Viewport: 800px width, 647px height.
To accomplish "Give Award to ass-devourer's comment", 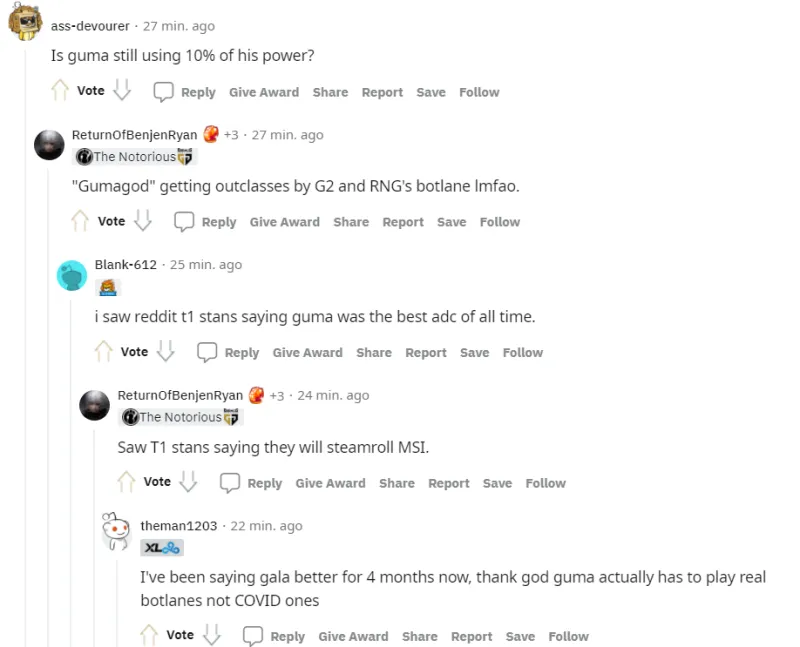I will [x=264, y=92].
